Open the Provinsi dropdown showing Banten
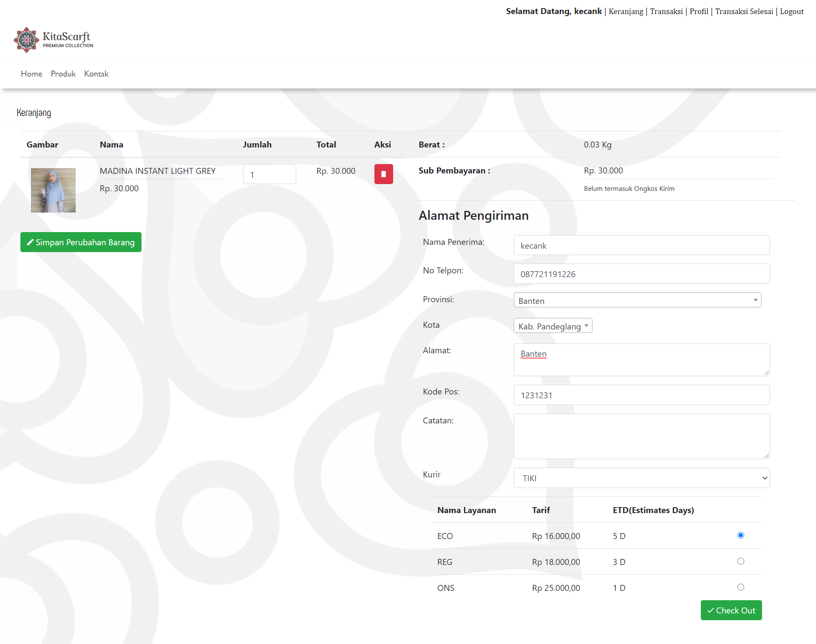This screenshot has width=816, height=644. click(637, 300)
